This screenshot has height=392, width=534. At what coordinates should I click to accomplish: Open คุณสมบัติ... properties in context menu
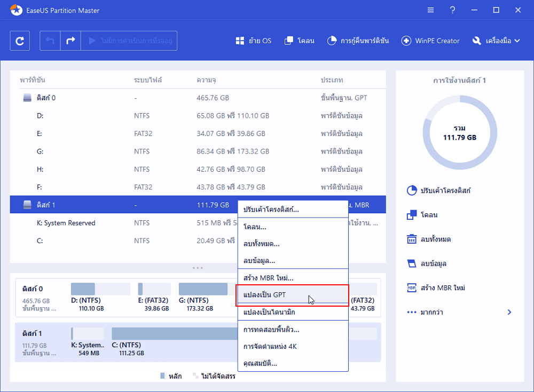[x=293, y=363]
